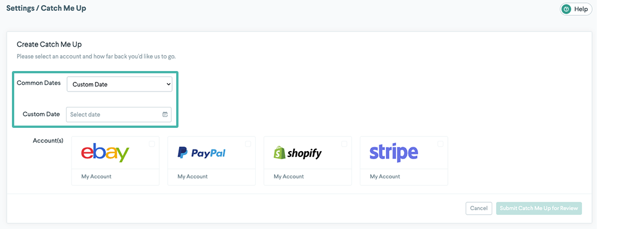644x229 pixels.
Task: Go to Settings in the breadcrumb
Action: point(20,9)
